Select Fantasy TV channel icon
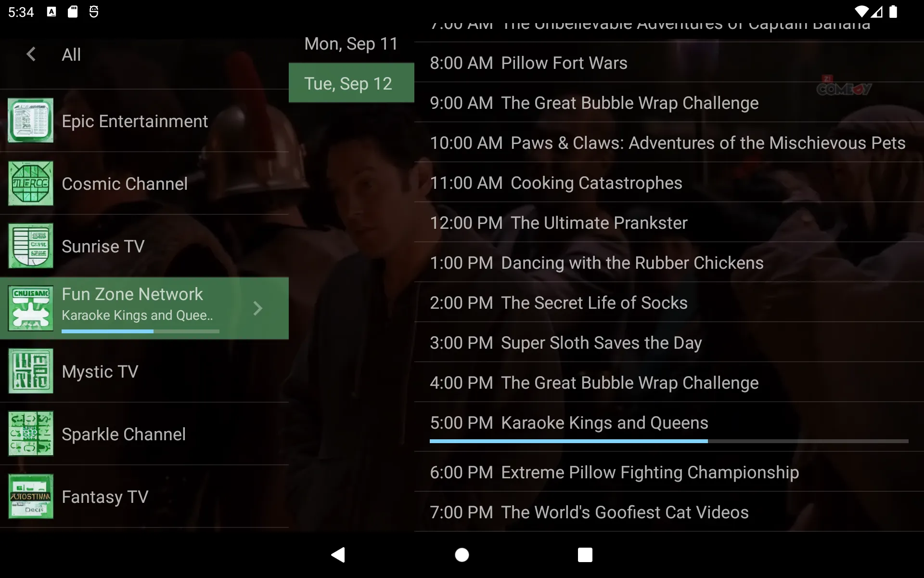Viewport: 924px width, 578px height. tap(30, 496)
